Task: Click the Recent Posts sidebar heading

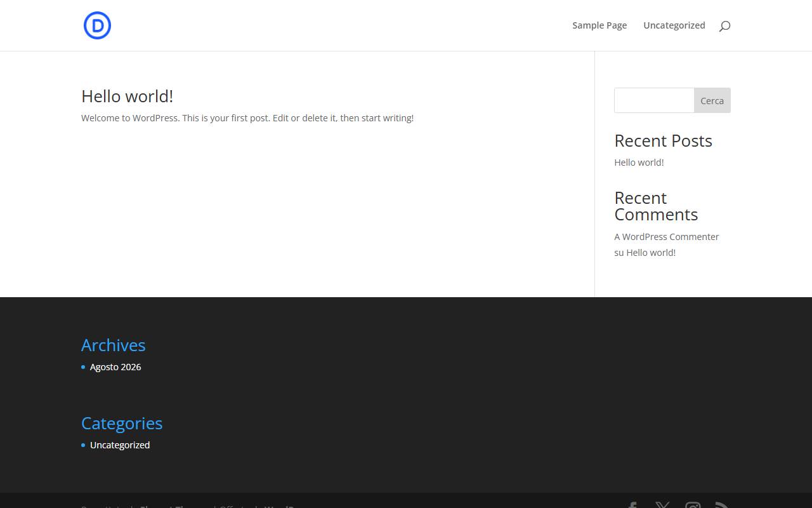Action: point(663,140)
